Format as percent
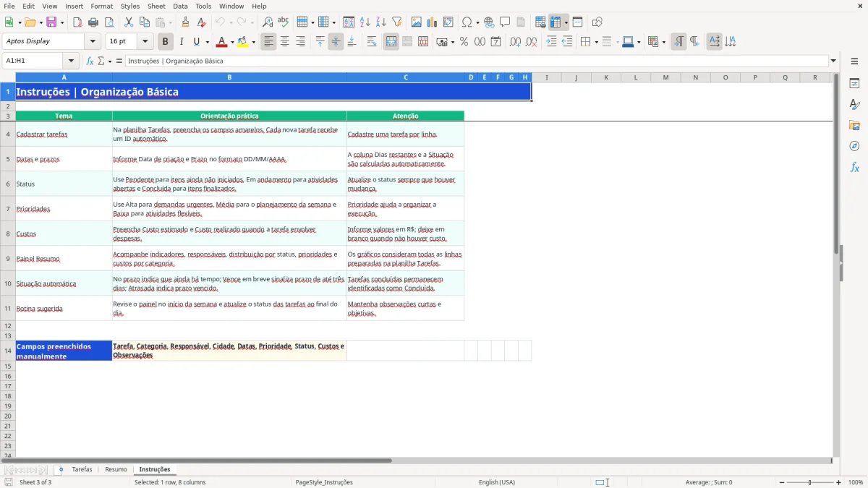 pos(464,42)
